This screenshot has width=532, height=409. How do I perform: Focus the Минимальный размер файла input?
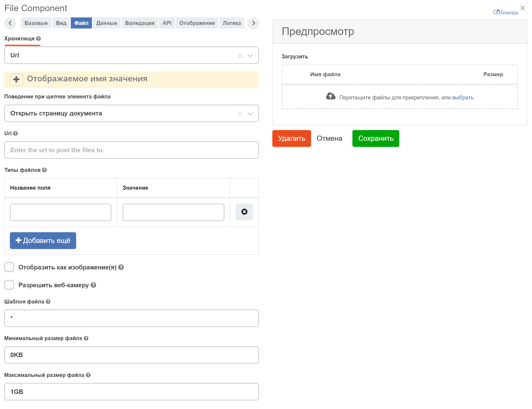coord(132,355)
